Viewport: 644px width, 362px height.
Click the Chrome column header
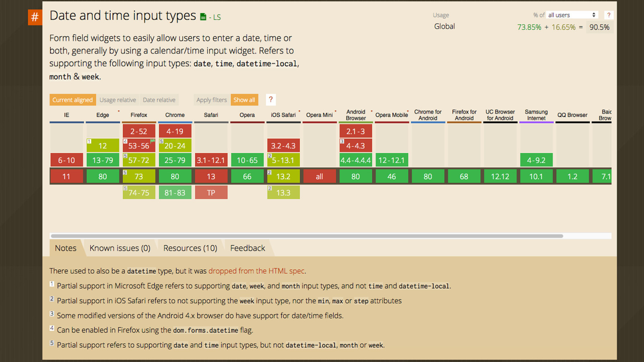175,115
